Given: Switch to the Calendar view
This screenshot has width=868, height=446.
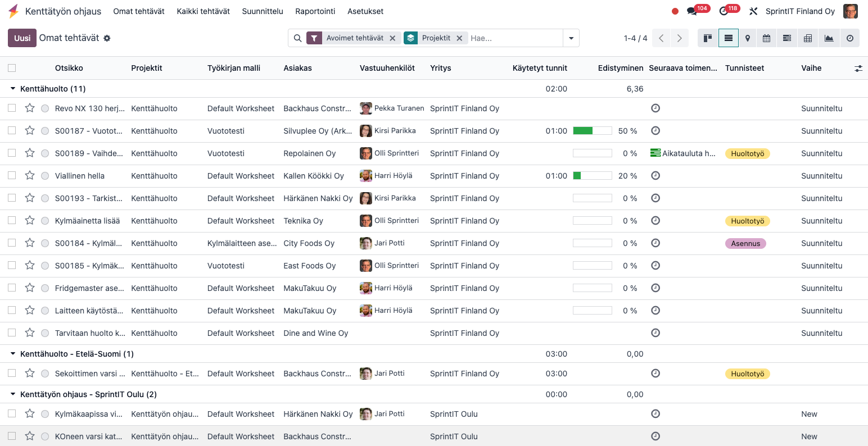Looking at the screenshot, I should (766, 38).
